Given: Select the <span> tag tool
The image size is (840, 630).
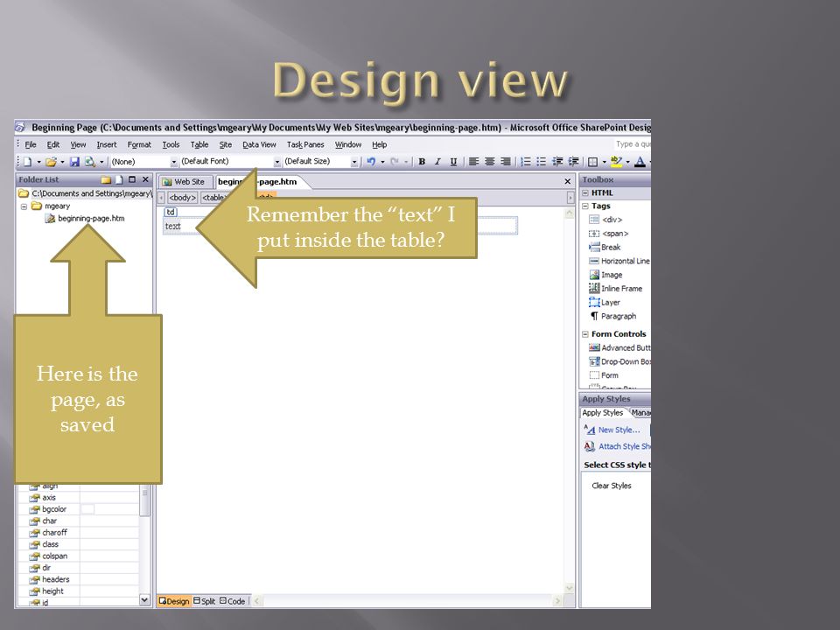Looking at the screenshot, I should point(609,234).
